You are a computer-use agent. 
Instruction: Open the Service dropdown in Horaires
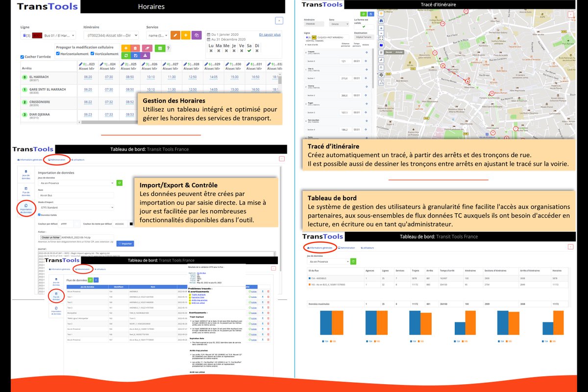coord(157,35)
